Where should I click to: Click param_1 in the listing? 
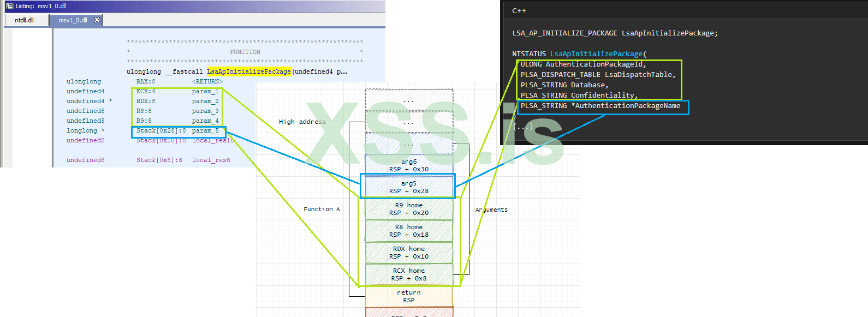click(205, 91)
